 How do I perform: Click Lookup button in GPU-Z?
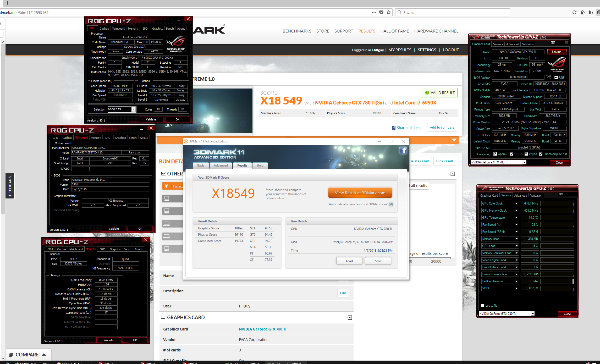click(557, 52)
